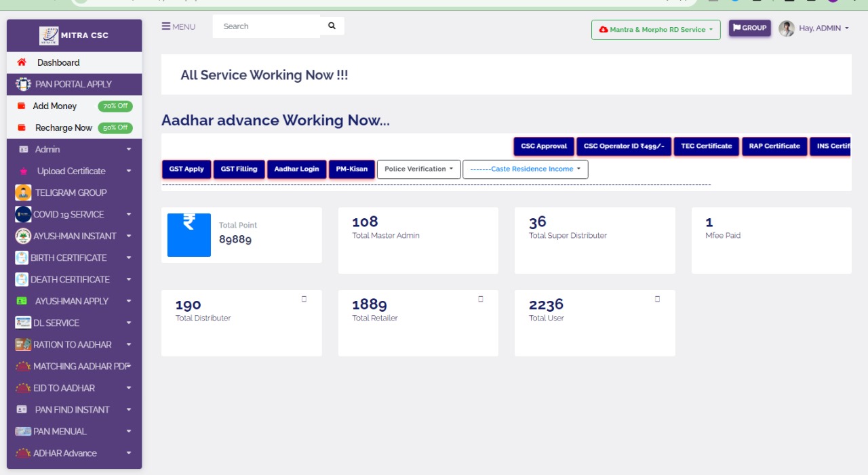Open Caste Residence Income dropdown
The image size is (868, 475).
pyautogui.click(x=525, y=169)
